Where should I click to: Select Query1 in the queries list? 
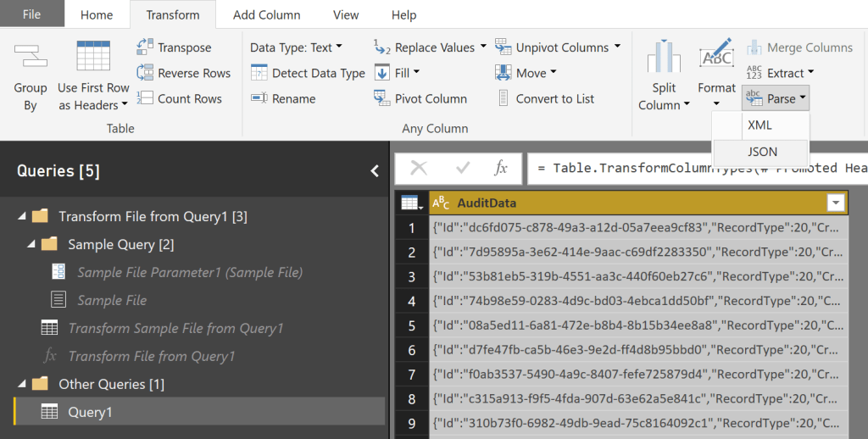(90, 412)
